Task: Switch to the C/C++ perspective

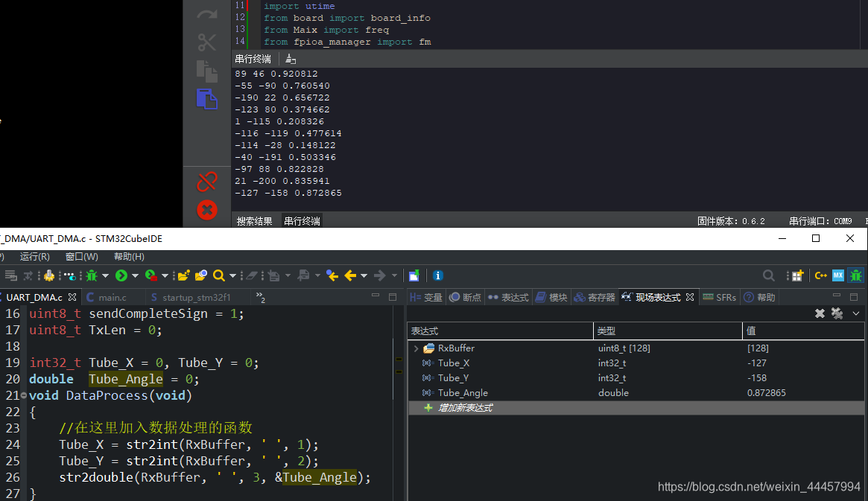Action: tap(821, 275)
